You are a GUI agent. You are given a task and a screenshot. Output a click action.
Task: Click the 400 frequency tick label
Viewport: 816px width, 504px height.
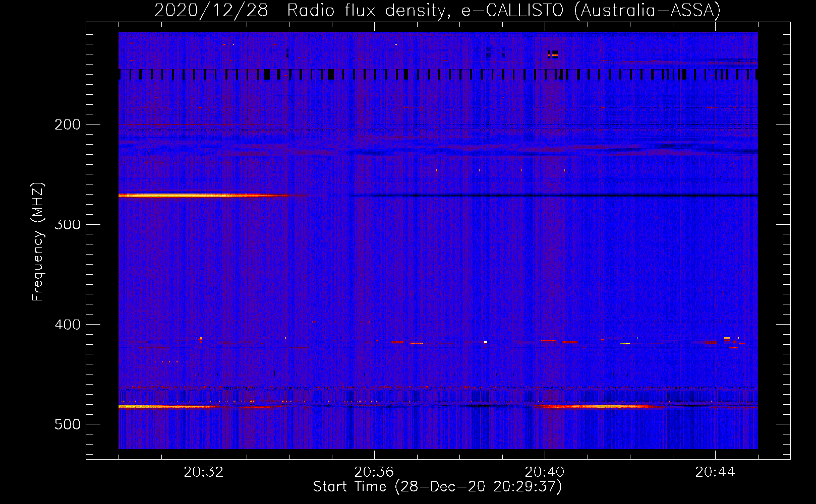(x=68, y=325)
